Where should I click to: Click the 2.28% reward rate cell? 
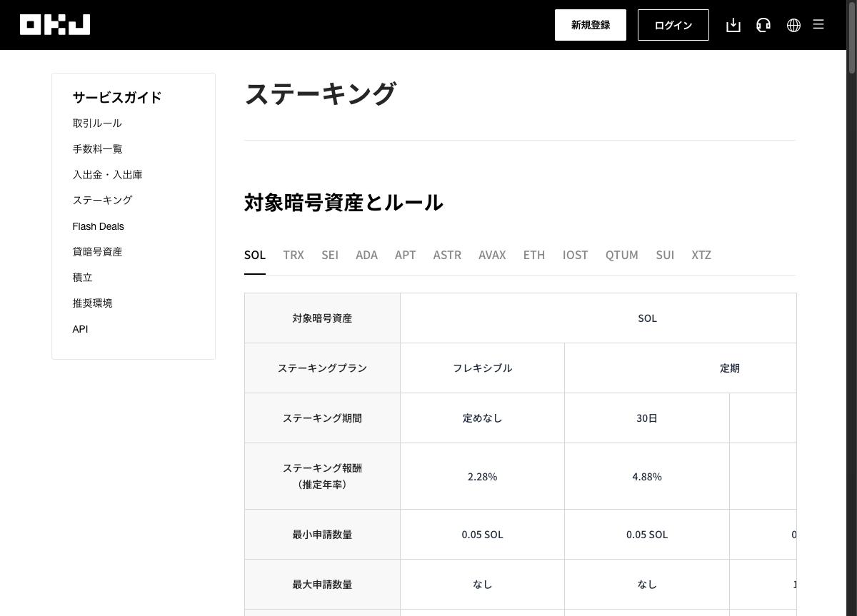(482, 476)
